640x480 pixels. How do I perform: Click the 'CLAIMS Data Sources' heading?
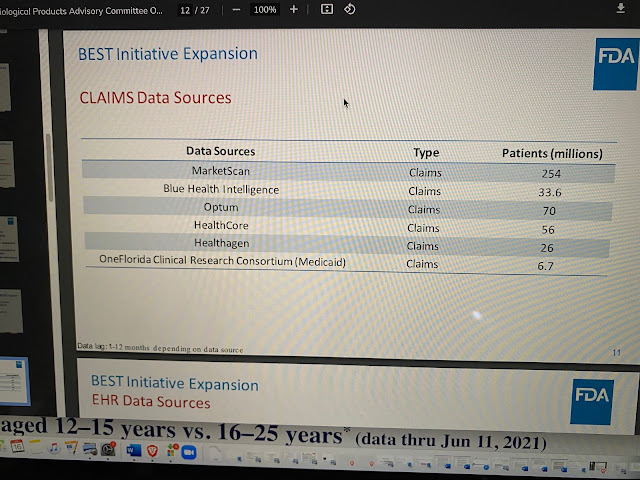point(156,98)
